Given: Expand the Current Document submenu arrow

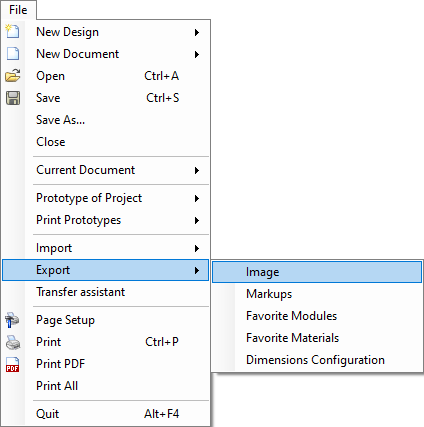Looking at the screenshot, I should coord(197,170).
